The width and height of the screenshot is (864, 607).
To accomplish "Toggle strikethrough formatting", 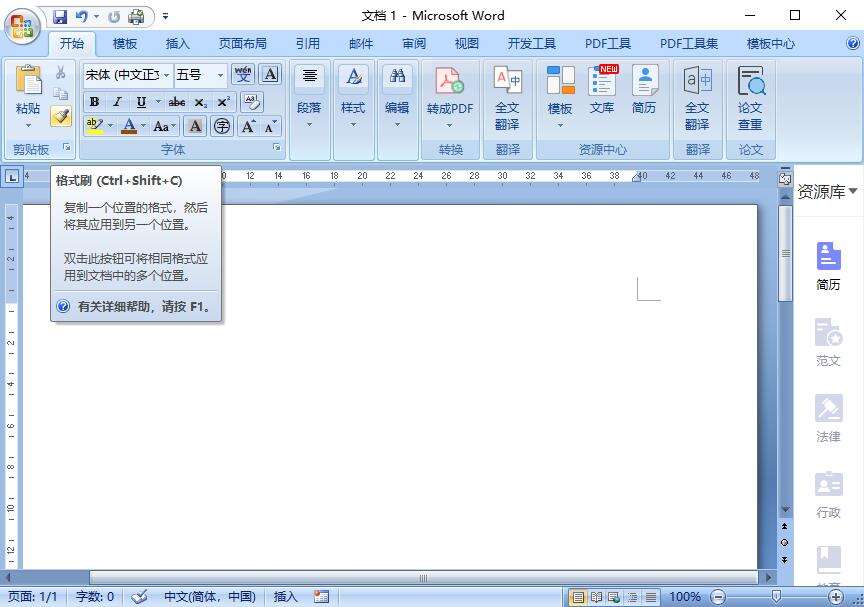I will 176,102.
